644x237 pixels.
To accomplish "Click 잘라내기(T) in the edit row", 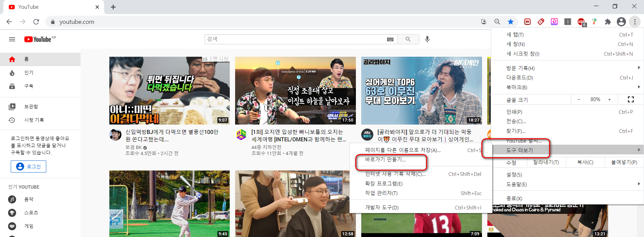I will [x=546, y=162].
